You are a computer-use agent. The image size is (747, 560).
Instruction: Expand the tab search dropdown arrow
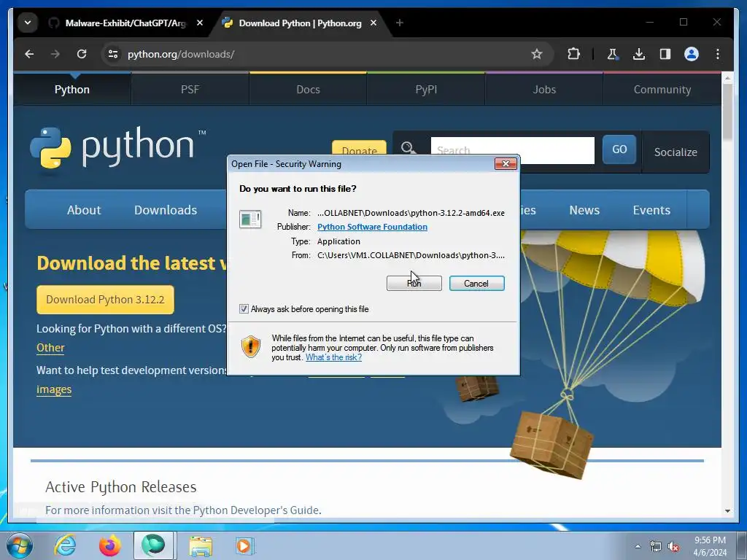coord(28,23)
